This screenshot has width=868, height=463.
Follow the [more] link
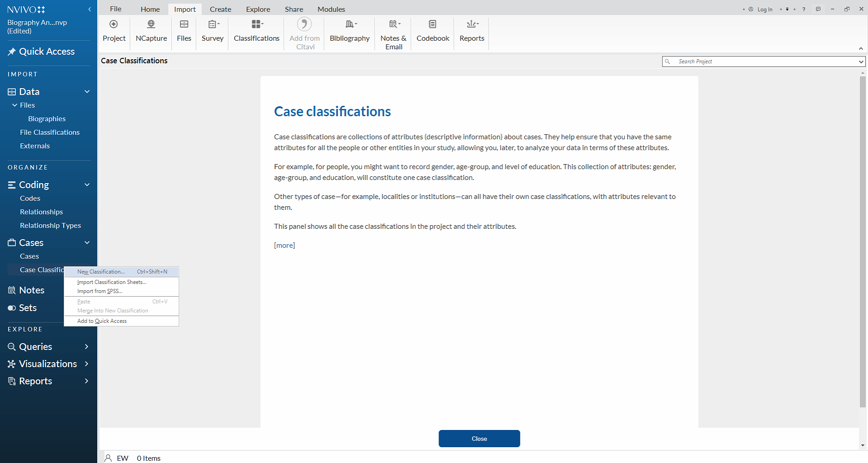[x=284, y=246]
